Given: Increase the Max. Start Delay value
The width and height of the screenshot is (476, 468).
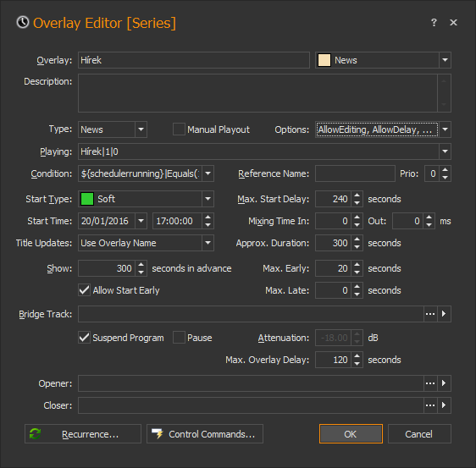Looking at the screenshot, I should tap(357, 195).
